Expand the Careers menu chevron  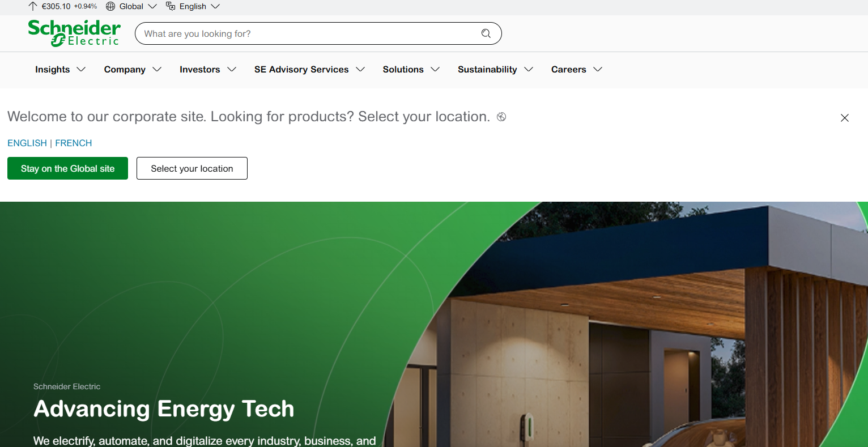(x=598, y=70)
